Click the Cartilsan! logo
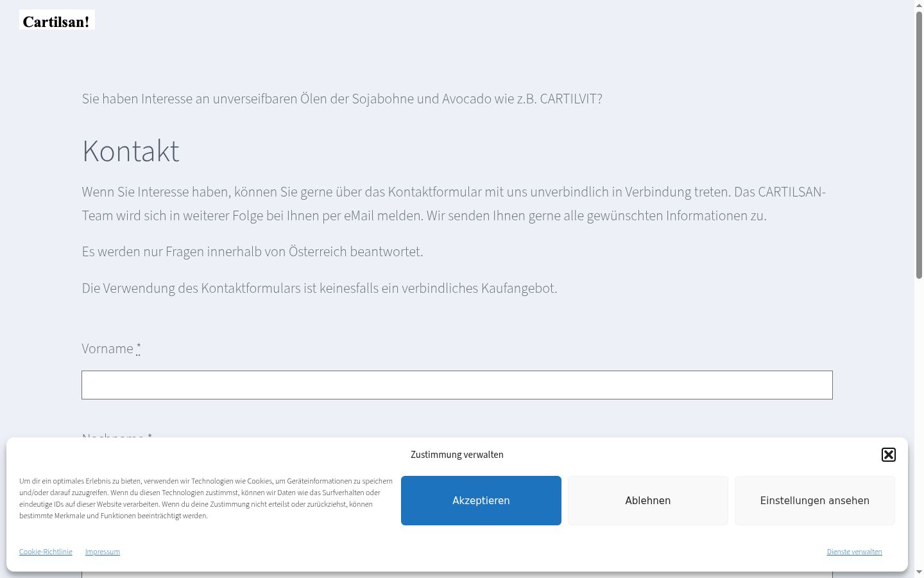 click(57, 20)
